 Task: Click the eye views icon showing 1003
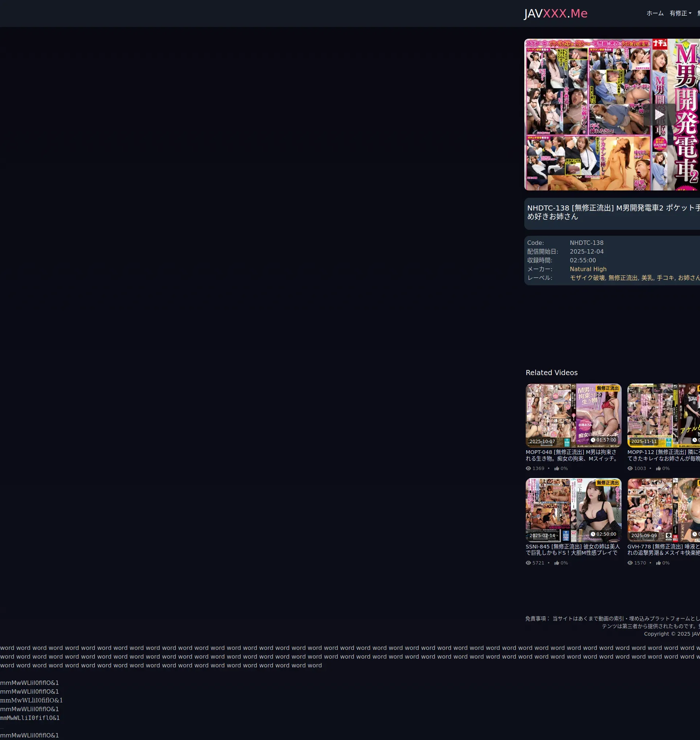coord(630,468)
